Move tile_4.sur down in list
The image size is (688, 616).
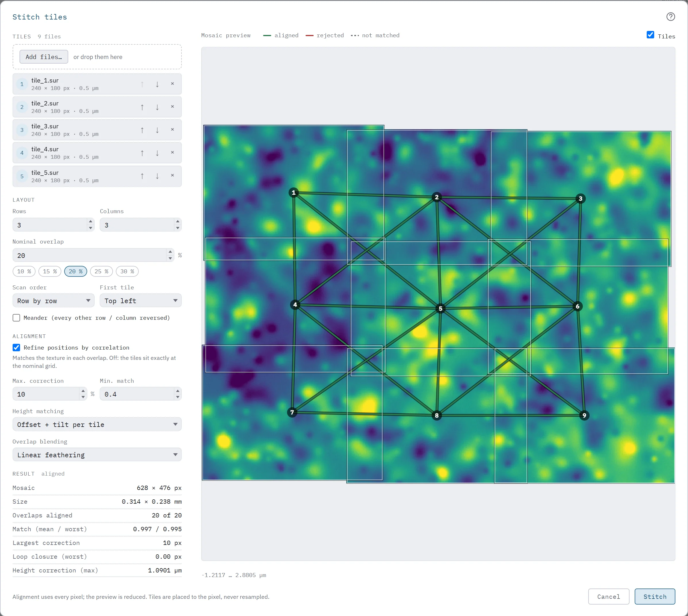pyautogui.click(x=157, y=153)
